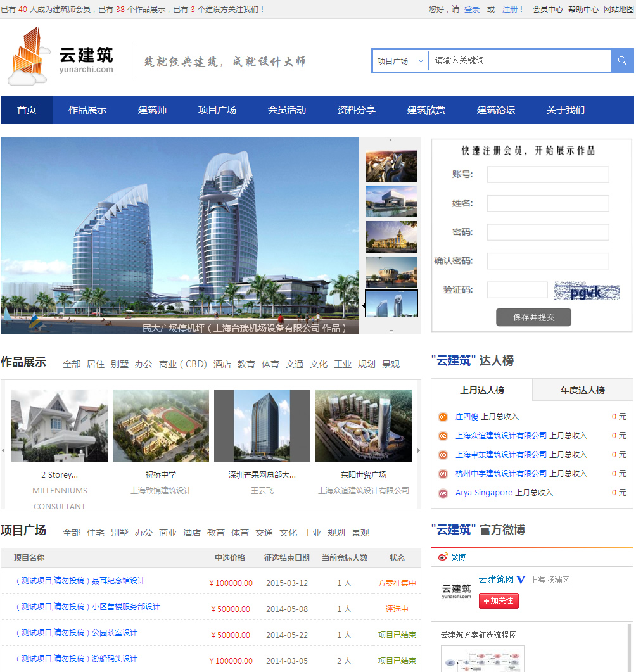Open 作品展示 navigation item
Viewport: 636px width, 672px height.
(87, 110)
